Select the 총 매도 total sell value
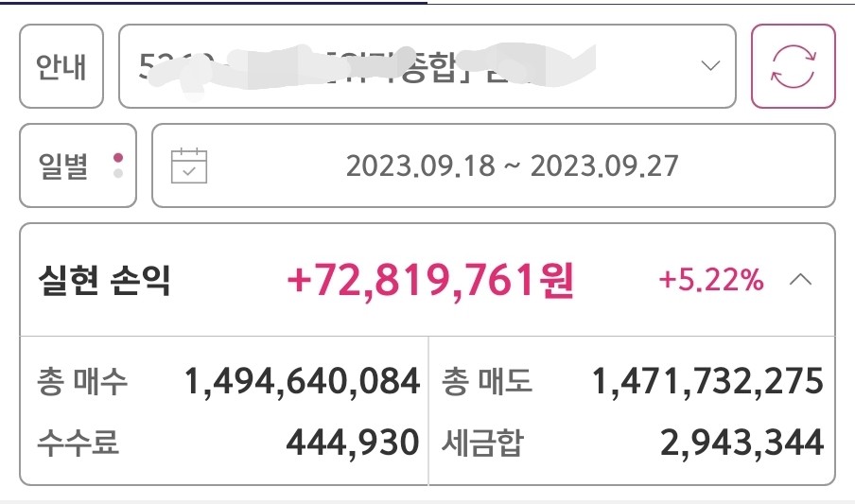The image size is (855, 504). tap(707, 381)
